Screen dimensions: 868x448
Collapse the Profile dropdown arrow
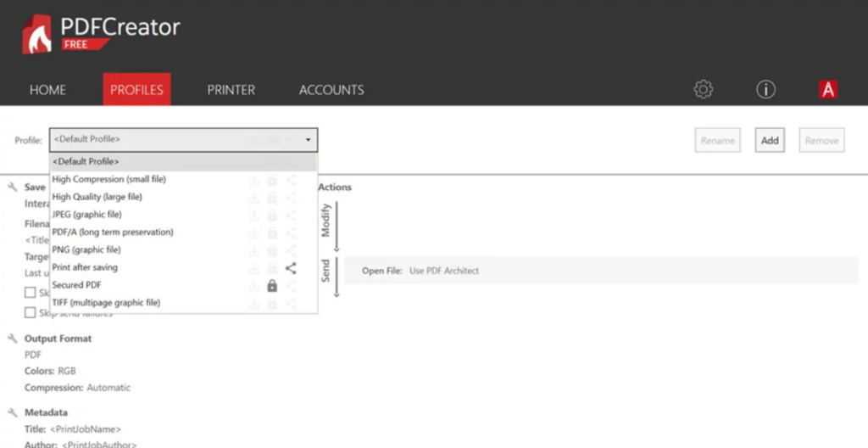[309, 140]
